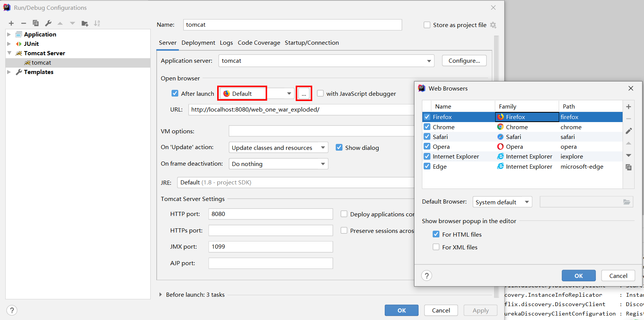This screenshot has height=320, width=644.
Task: Sort configurations alphabetically icon
Action: point(97,23)
